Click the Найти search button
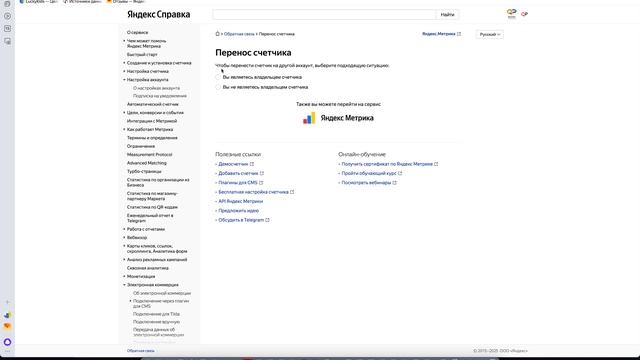Viewport: 640px width, 360px height. 447,15
